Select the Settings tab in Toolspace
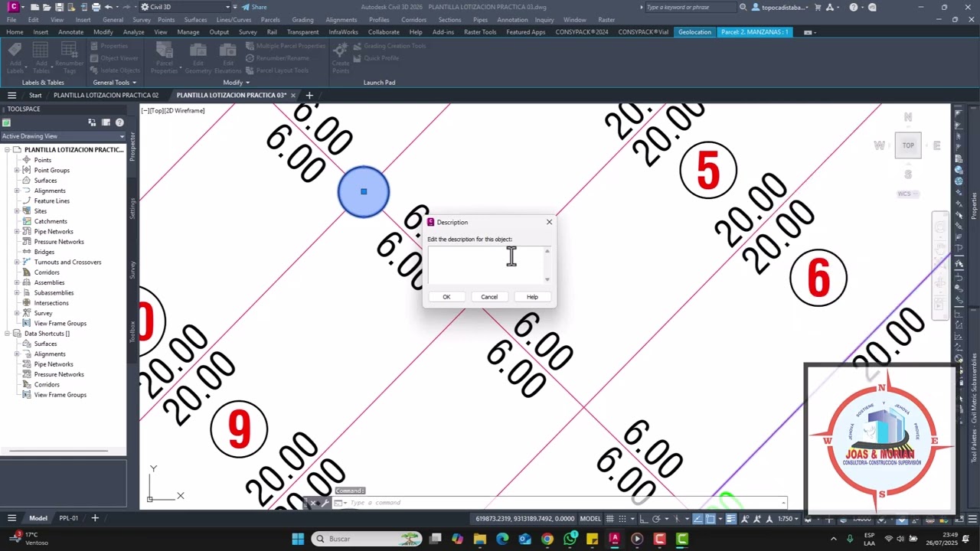This screenshot has width=980, height=551. click(x=132, y=209)
